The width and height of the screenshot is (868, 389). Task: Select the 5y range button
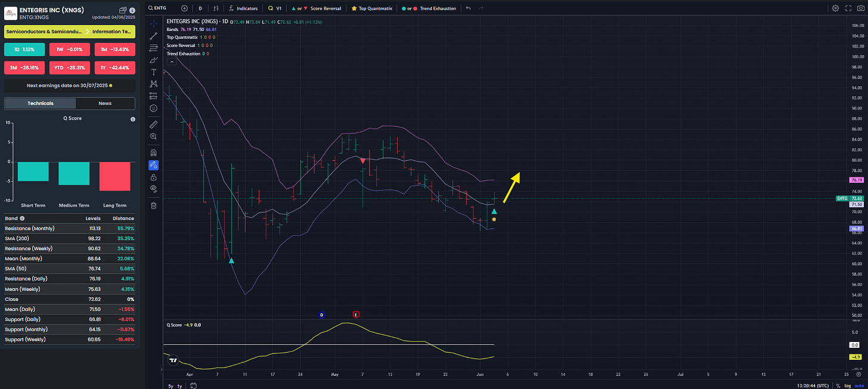coord(170,386)
